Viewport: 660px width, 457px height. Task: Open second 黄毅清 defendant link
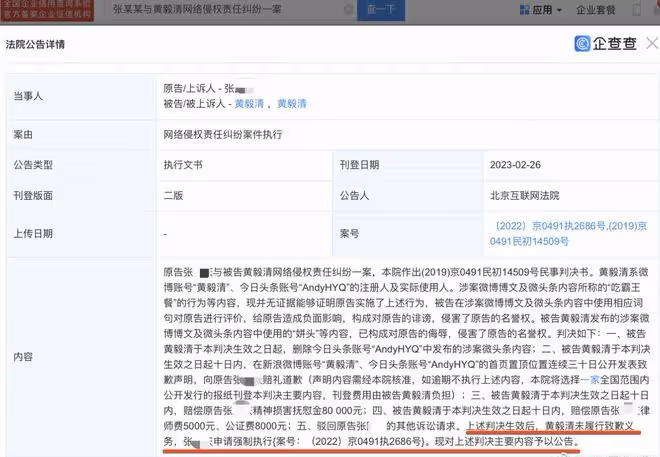[x=292, y=104]
